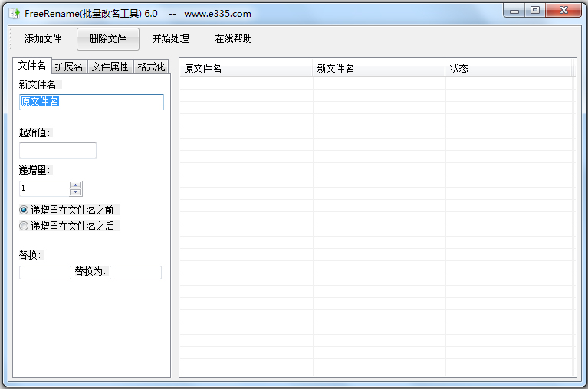Minimize the FreeRename window
588x389 pixels.
[514, 11]
